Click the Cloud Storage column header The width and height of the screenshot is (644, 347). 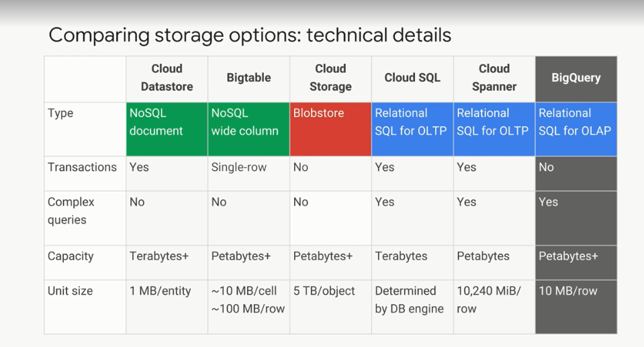pos(330,78)
